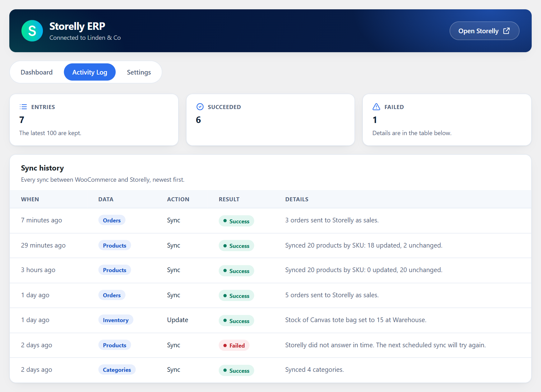Click the DETAILS column header
Screen dimensions: 541x392
pyautogui.click(x=297, y=199)
